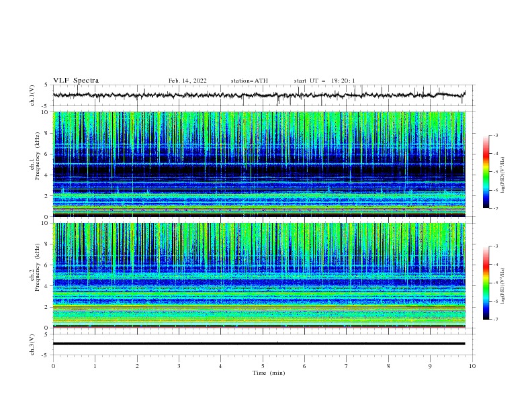Click the ch.1 frequency tick "10"
The image size is (532, 411).
[x=46, y=112]
